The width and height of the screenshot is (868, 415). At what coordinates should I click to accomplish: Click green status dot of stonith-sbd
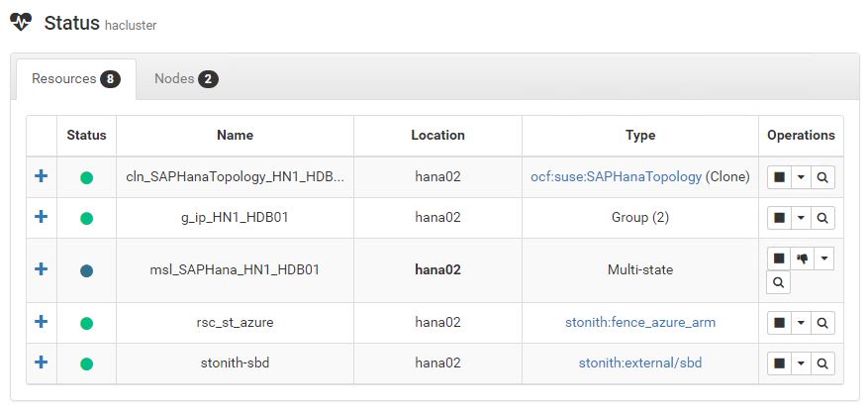[x=86, y=364]
